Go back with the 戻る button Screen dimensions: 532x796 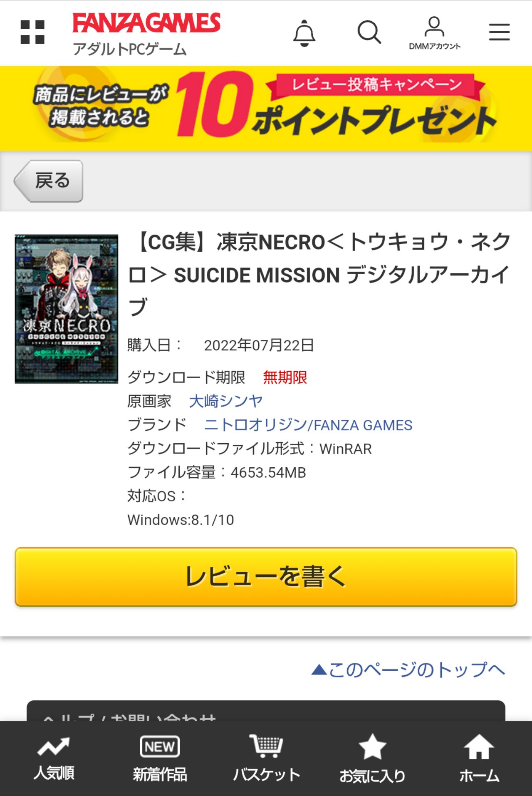click(x=49, y=181)
